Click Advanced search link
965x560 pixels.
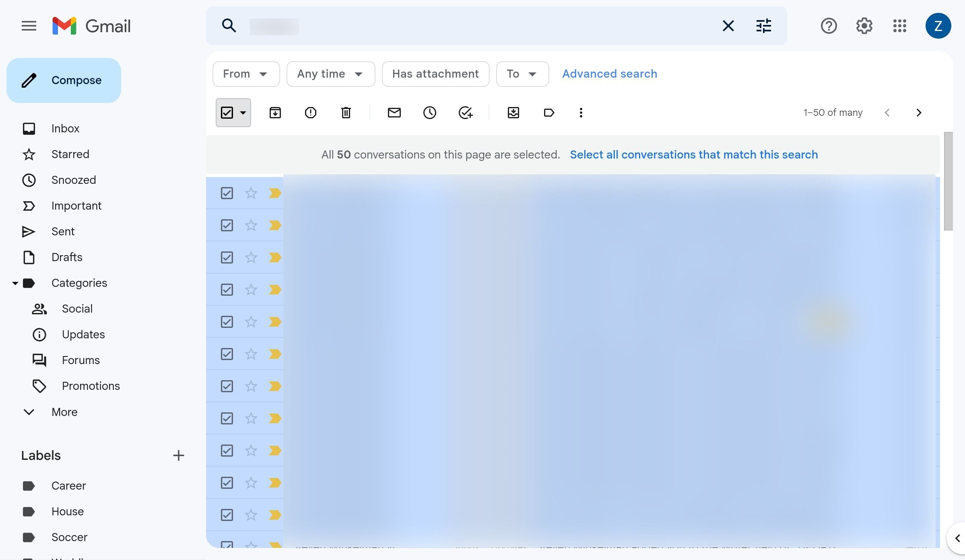[610, 73]
